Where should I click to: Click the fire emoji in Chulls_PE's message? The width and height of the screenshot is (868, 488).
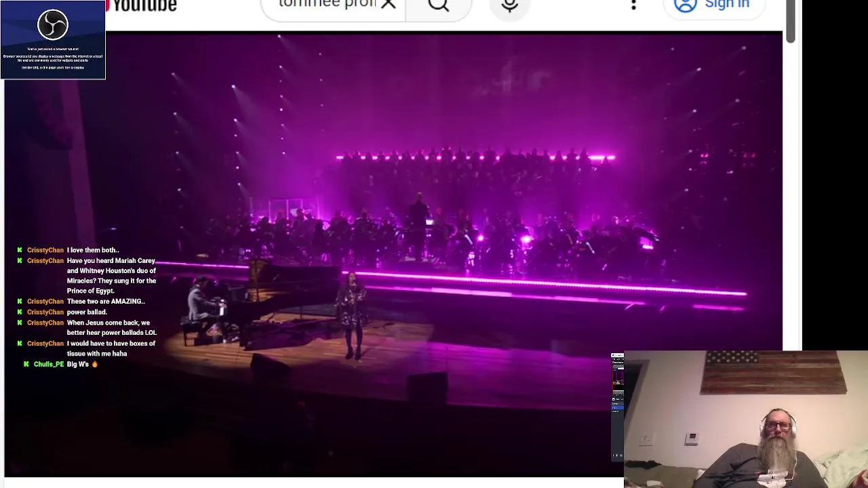pos(94,365)
